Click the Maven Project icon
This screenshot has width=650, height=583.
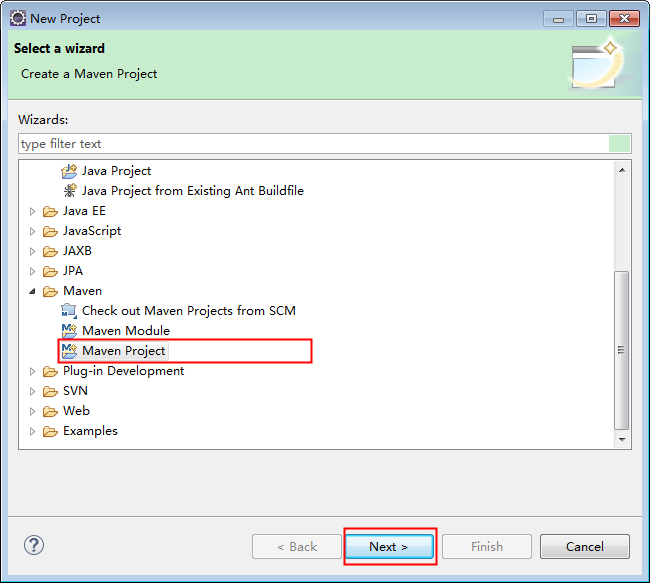click(x=69, y=351)
